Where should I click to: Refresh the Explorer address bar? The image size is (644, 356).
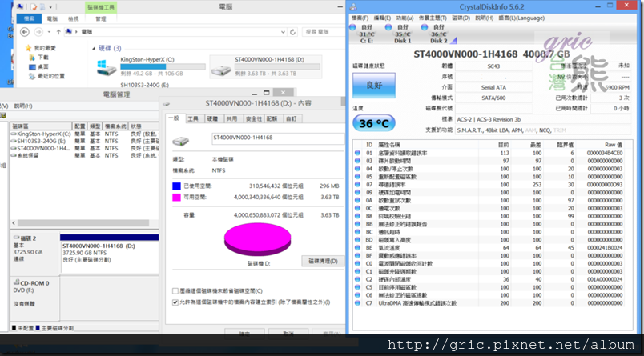click(x=293, y=32)
